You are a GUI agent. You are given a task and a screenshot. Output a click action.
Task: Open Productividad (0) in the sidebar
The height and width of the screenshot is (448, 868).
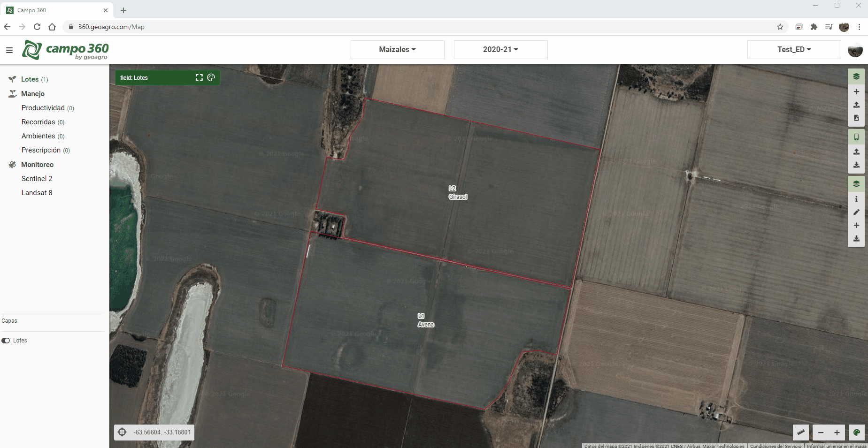point(48,108)
